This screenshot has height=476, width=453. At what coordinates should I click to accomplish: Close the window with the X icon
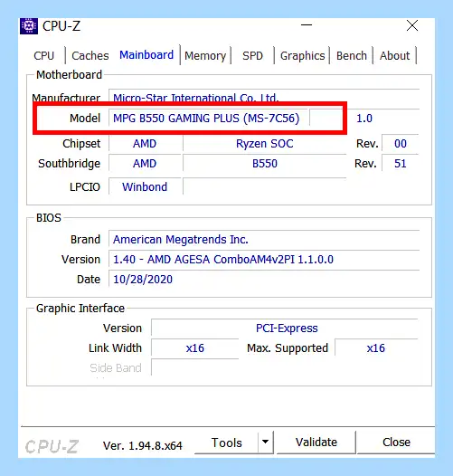(x=412, y=26)
